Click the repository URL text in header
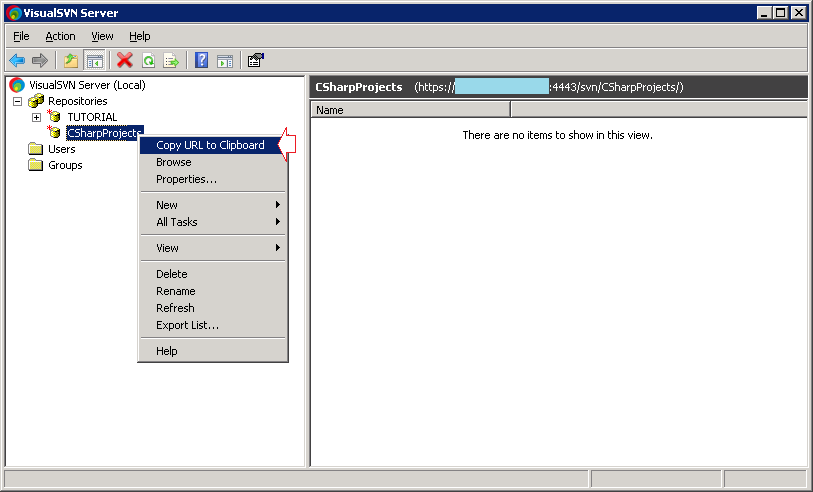The image size is (813, 492). point(549,87)
